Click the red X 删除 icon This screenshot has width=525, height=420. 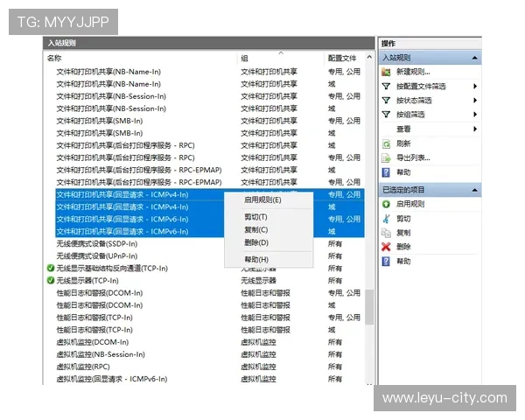coord(386,247)
